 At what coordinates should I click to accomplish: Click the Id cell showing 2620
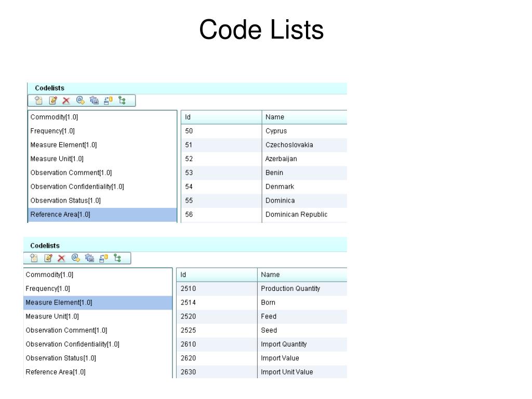217,358
